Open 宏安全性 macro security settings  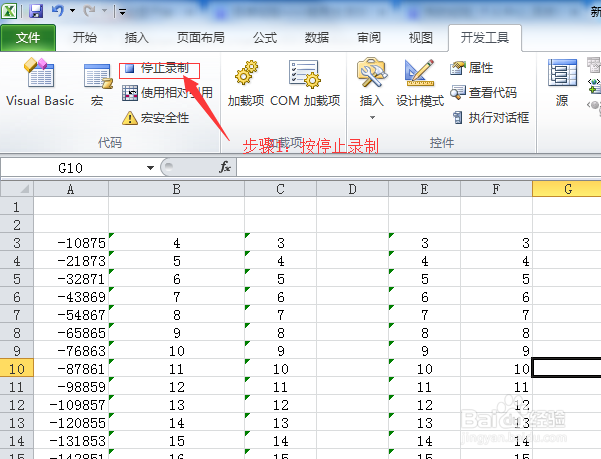pyautogui.click(x=156, y=118)
